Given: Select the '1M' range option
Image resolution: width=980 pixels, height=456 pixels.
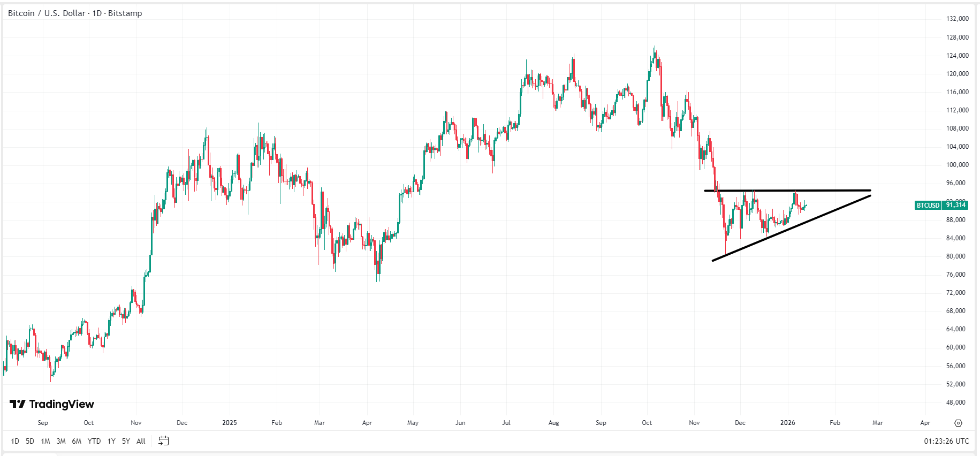Looking at the screenshot, I should pos(45,441).
